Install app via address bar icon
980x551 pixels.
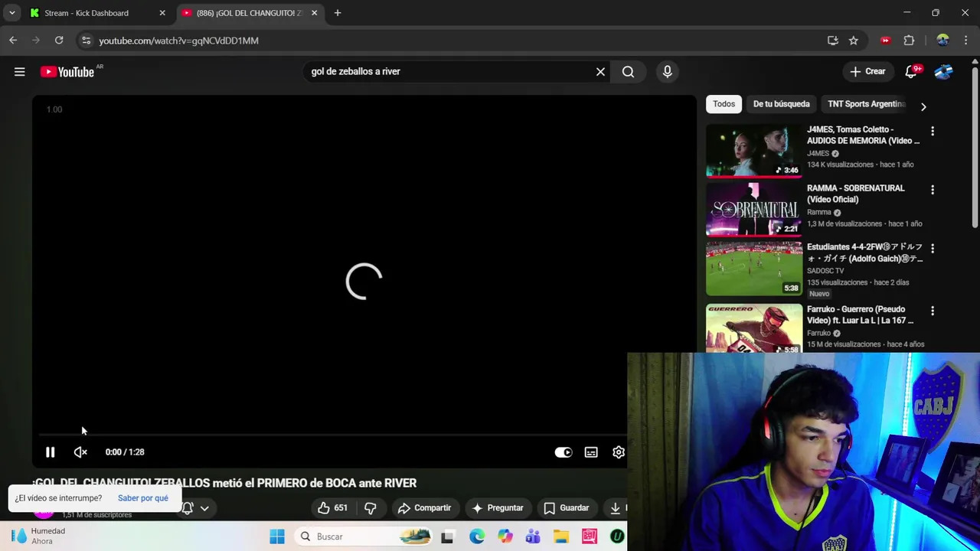coord(833,41)
